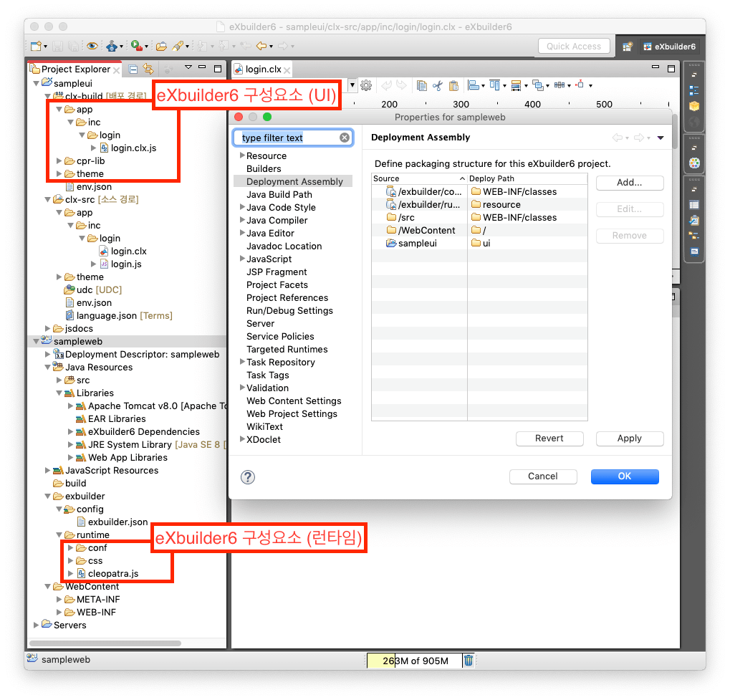The height and width of the screenshot is (700, 730).
Task: Click Link with Editor icon
Action: (148, 69)
